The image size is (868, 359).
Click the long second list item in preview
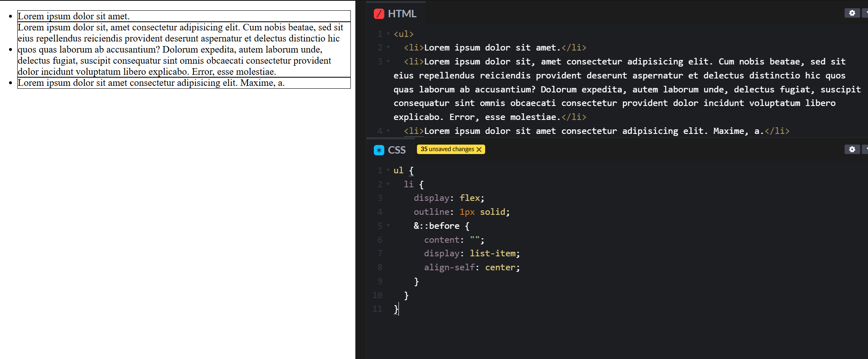pos(184,49)
